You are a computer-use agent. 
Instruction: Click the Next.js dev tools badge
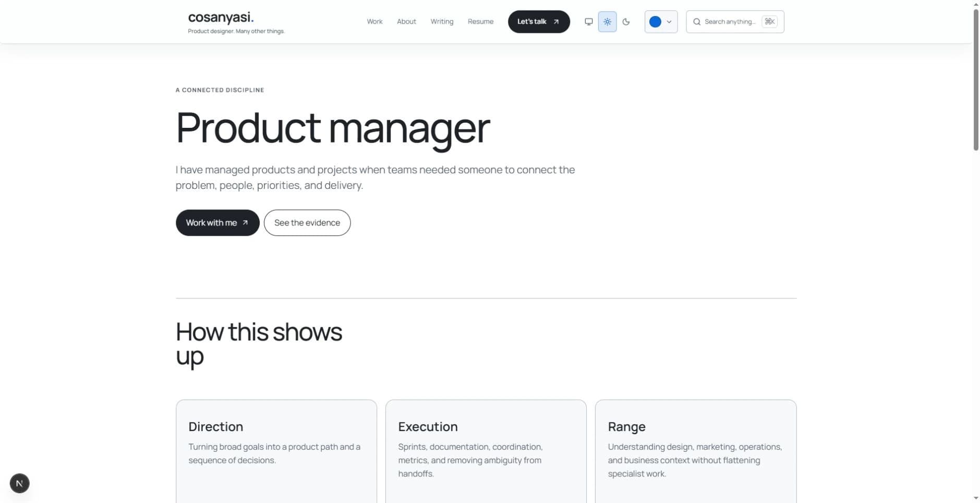pos(20,483)
